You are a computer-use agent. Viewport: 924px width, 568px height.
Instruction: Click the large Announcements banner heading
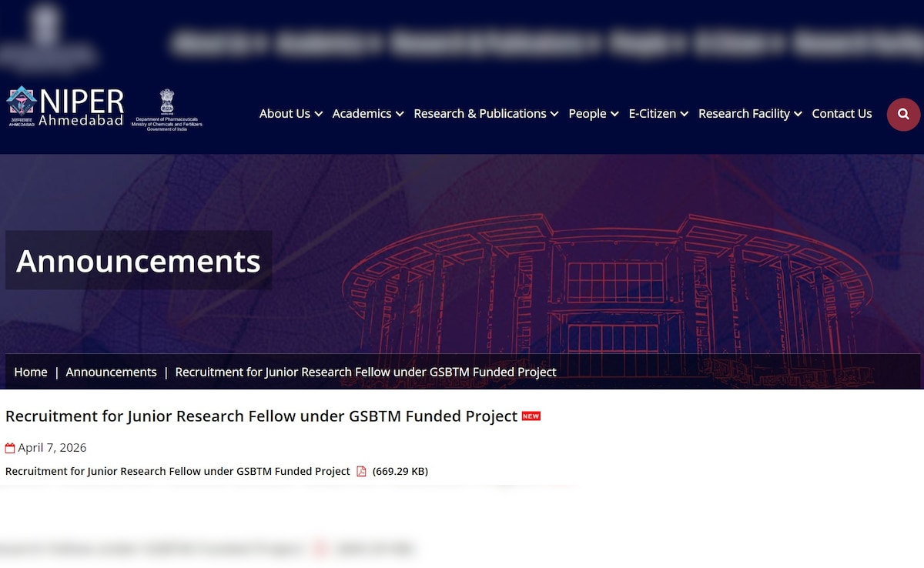139,261
